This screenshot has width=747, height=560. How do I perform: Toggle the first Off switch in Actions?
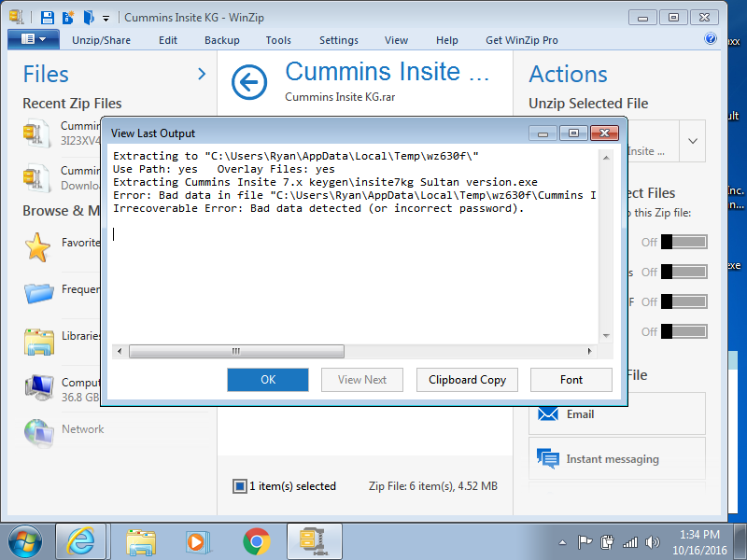click(684, 242)
